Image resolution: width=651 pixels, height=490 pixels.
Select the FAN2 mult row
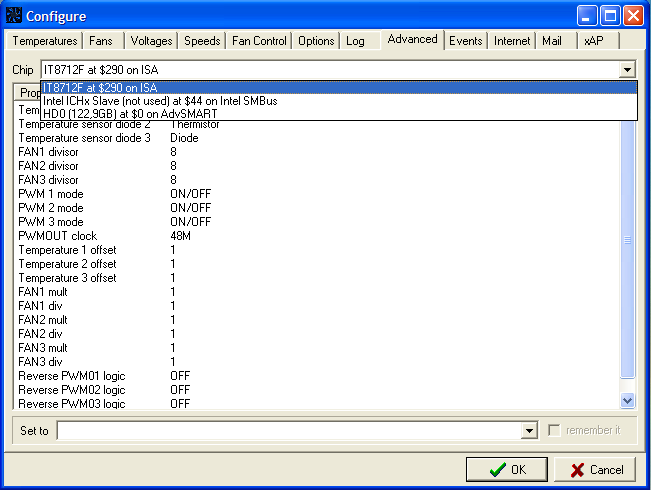click(x=318, y=320)
